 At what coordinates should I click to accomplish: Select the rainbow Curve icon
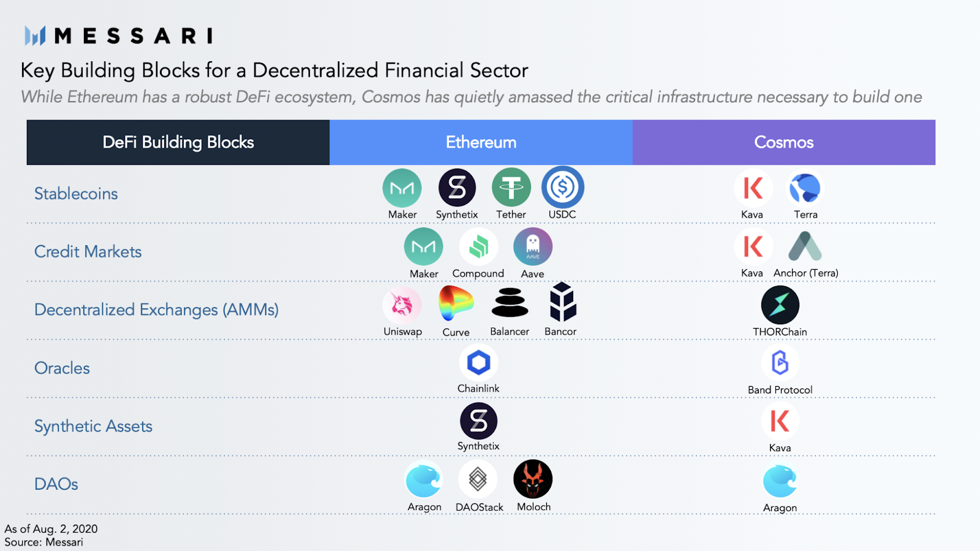456,303
